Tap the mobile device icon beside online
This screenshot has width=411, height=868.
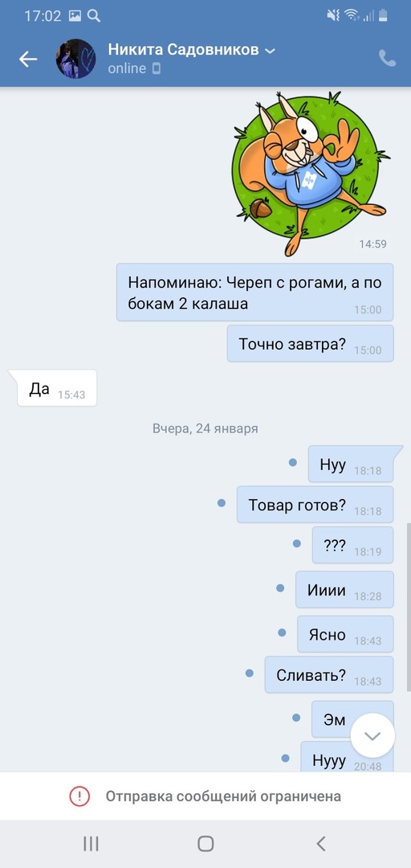pyautogui.click(x=157, y=68)
